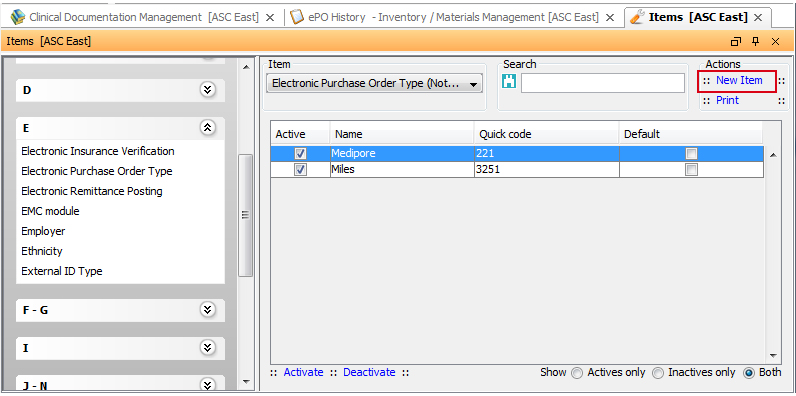Click the search binoculars icon
This screenshot has height=396, width=796.
pos(509,81)
